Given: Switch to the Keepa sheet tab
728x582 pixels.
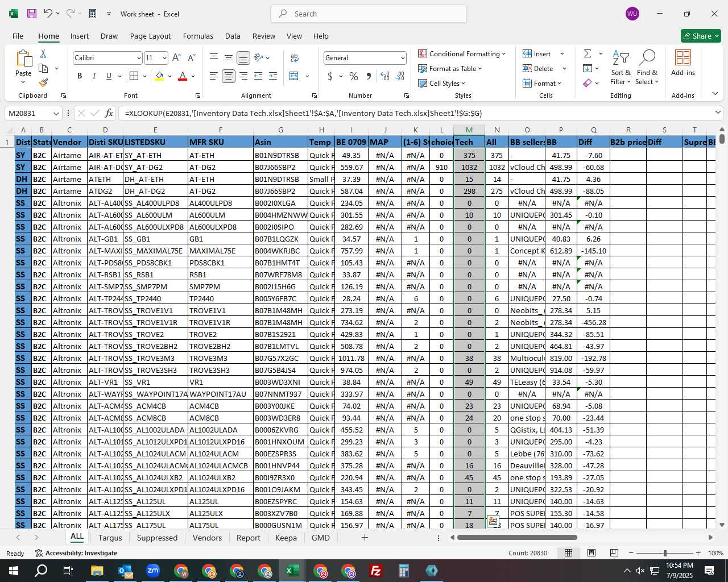Looking at the screenshot, I should 286,538.
